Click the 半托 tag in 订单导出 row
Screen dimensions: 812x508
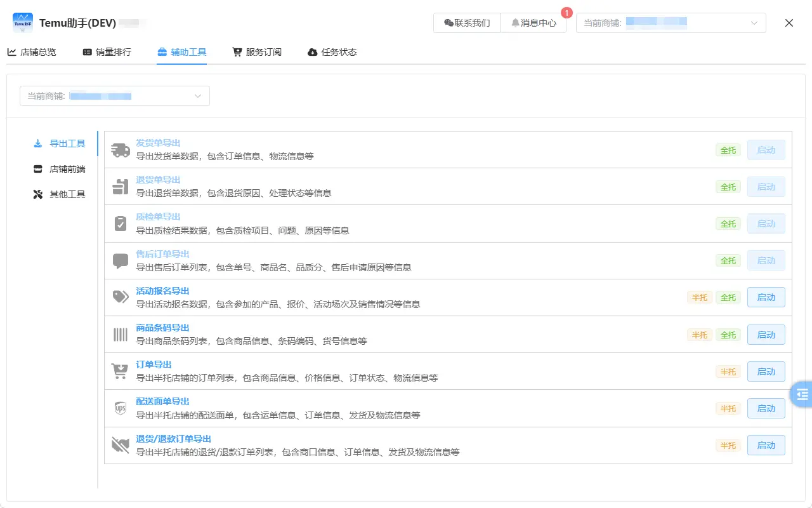click(x=728, y=371)
